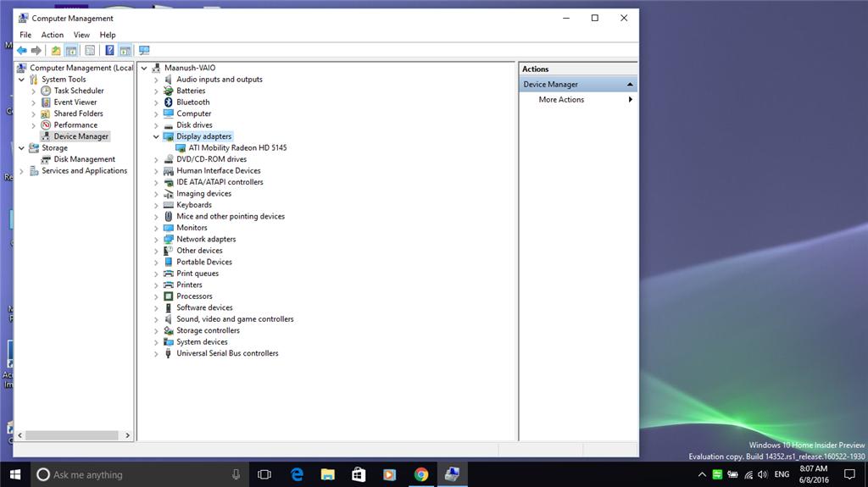868x487 pixels.
Task: Open Microsoft Edge from the taskbar
Action: click(x=298, y=474)
